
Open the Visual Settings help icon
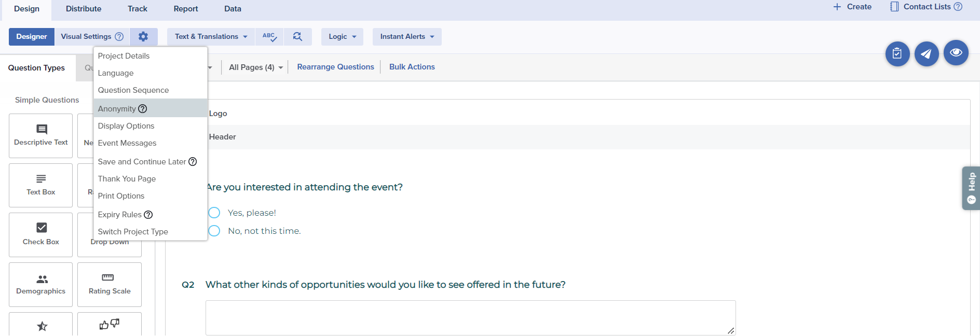[119, 37]
